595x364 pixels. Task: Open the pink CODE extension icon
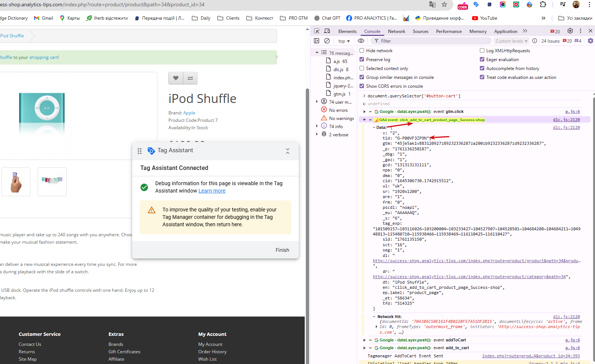tap(463, 5)
